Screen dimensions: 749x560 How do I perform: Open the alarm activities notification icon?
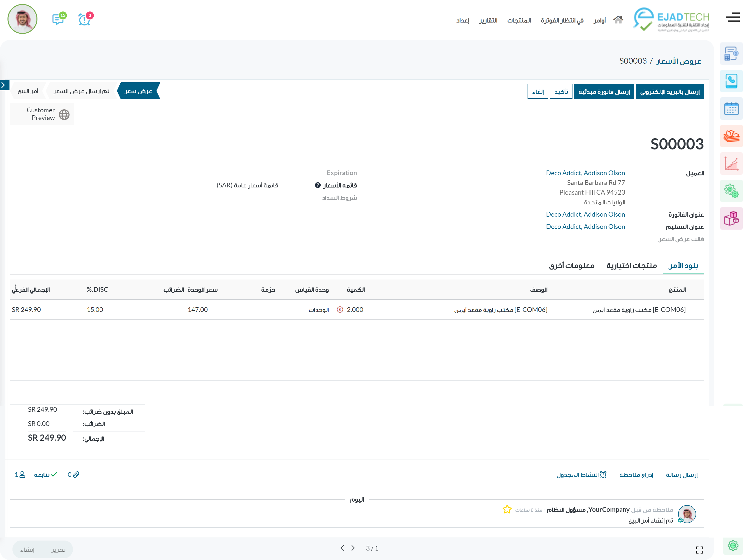84,20
